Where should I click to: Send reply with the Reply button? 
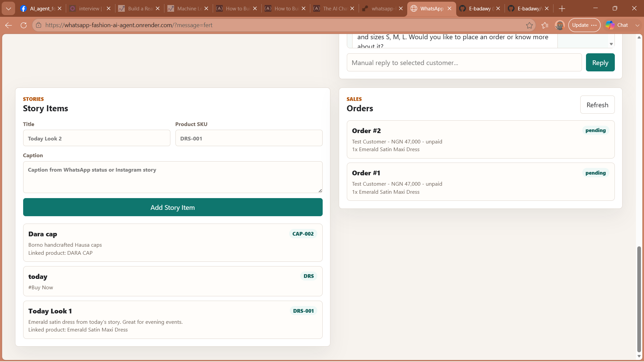click(600, 63)
